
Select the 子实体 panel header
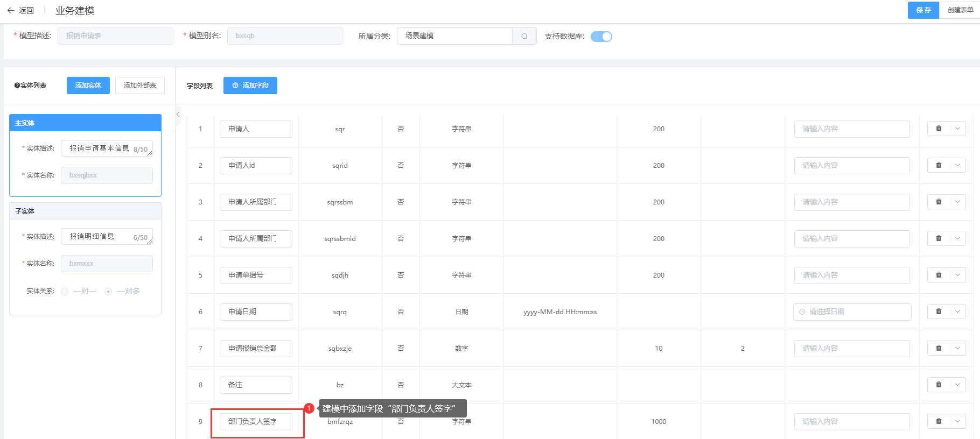pos(85,211)
